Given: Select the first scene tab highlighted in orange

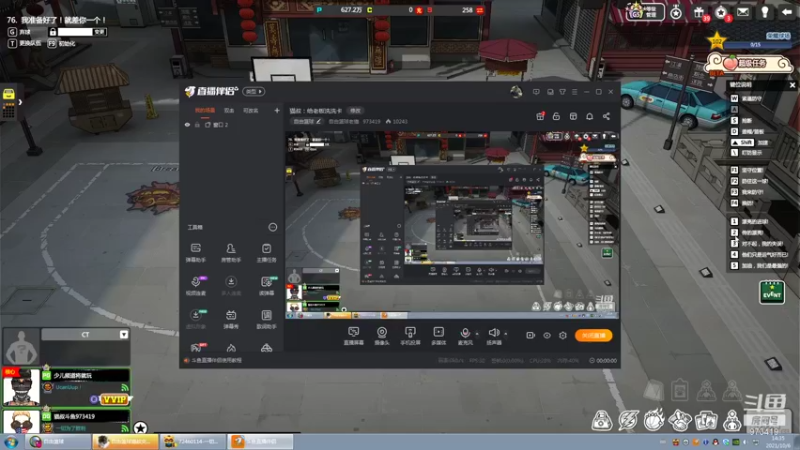Looking at the screenshot, I should click(x=205, y=111).
